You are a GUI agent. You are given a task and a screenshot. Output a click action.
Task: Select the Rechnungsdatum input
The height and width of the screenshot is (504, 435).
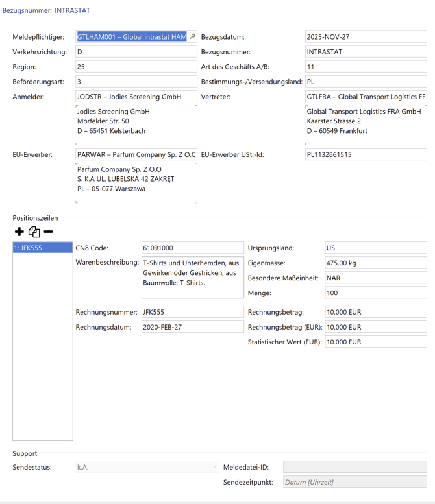coord(192,327)
